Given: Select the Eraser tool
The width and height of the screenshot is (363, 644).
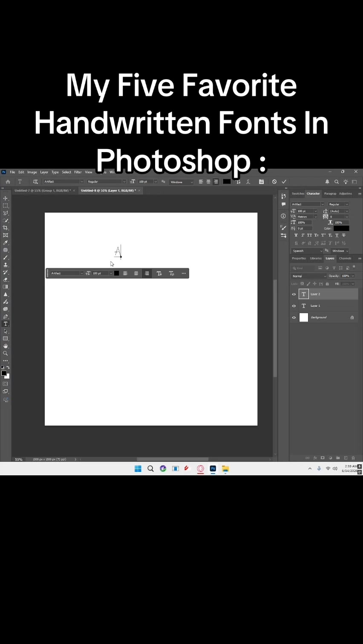Looking at the screenshot, I should 6,280.
